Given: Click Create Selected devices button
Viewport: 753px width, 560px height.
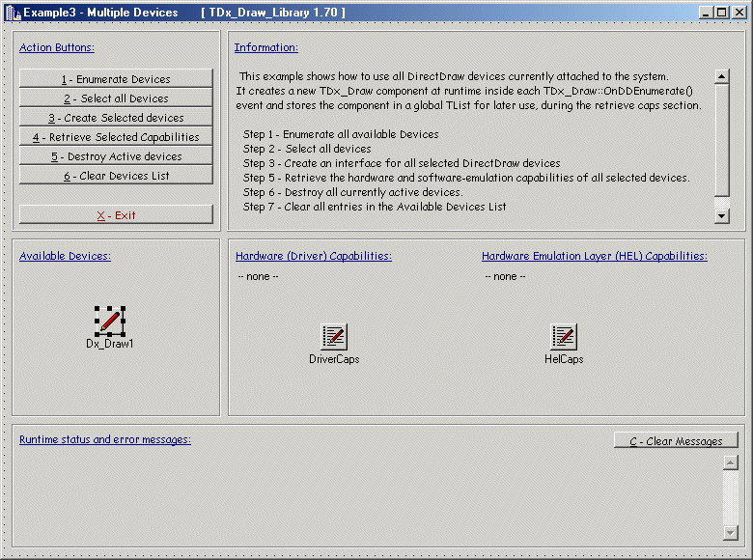Looking at the screenshot, I should pos(116,118).
